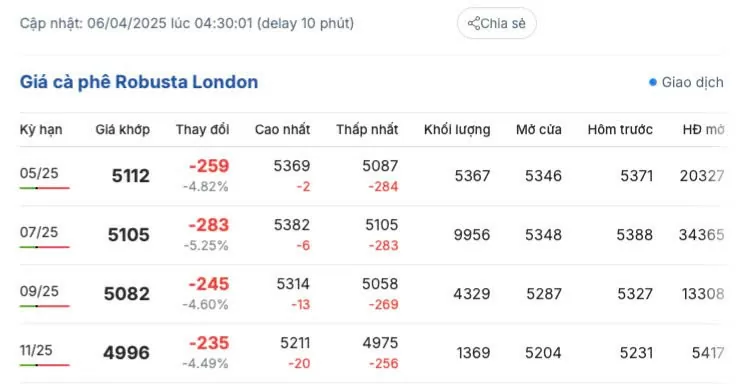749x384 pixels.
Task: Open the Chia sẻ share button
Action: coord(497,23)
